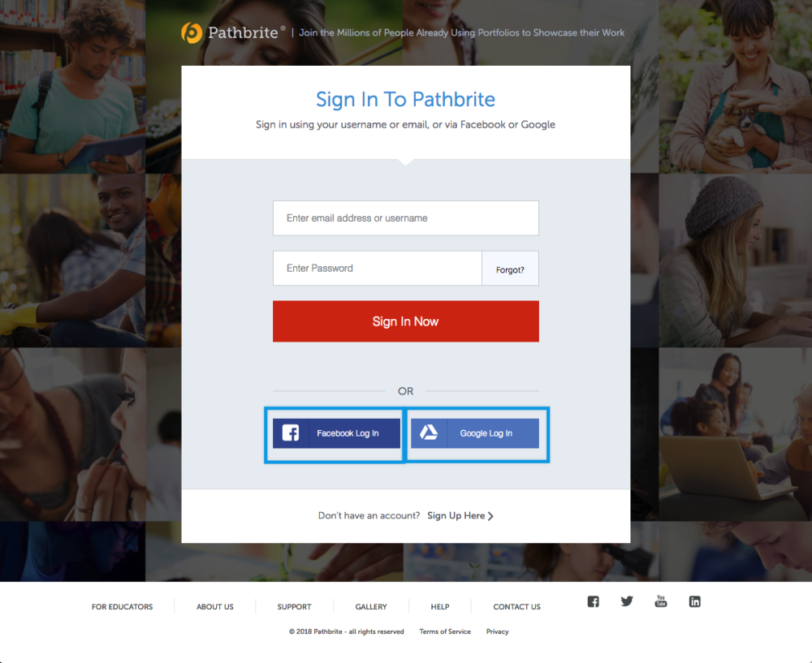The height and width of the screenshot is (663, 812).
Task: Open the For Educators footer menu item
Action: pyautogui.click(x=123, y=606)
